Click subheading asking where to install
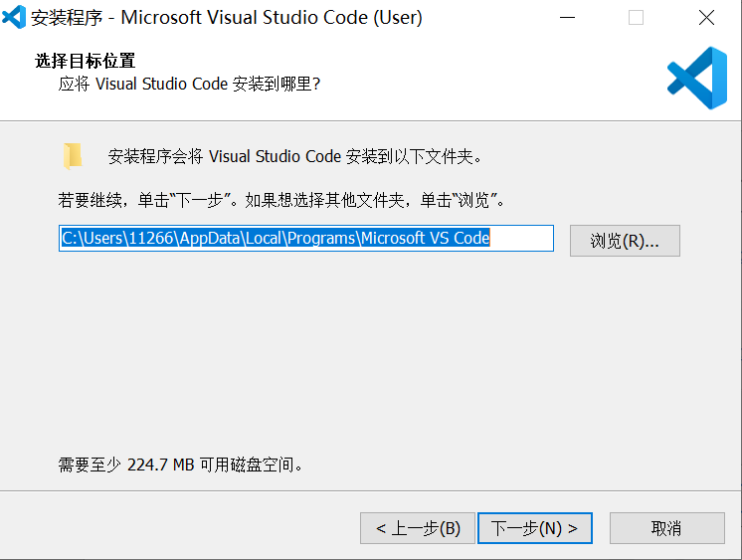This screenshot has height=560, width=742. [x=190, y=85]
